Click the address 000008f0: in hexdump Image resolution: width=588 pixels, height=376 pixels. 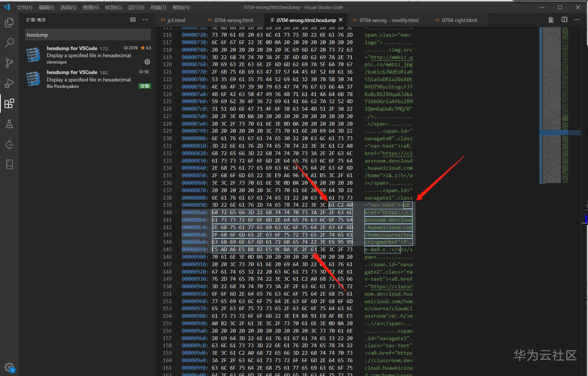[x=195, y=249]
